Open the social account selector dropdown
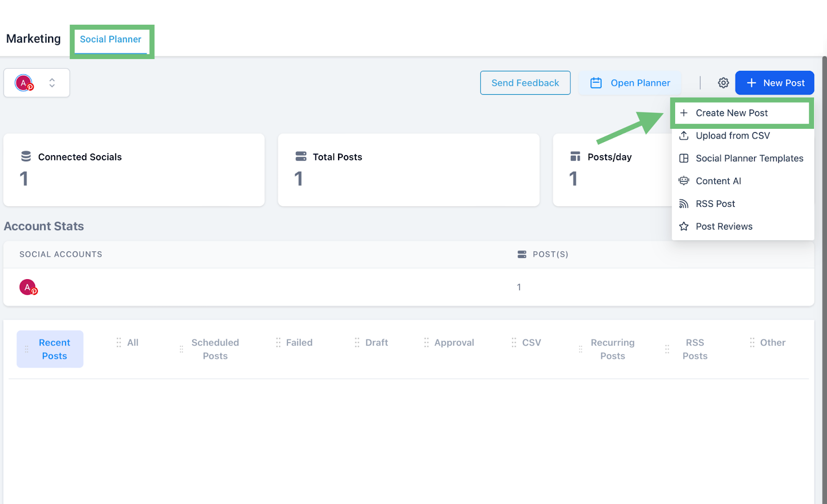The image size is (827, 504). click(37, 83)
